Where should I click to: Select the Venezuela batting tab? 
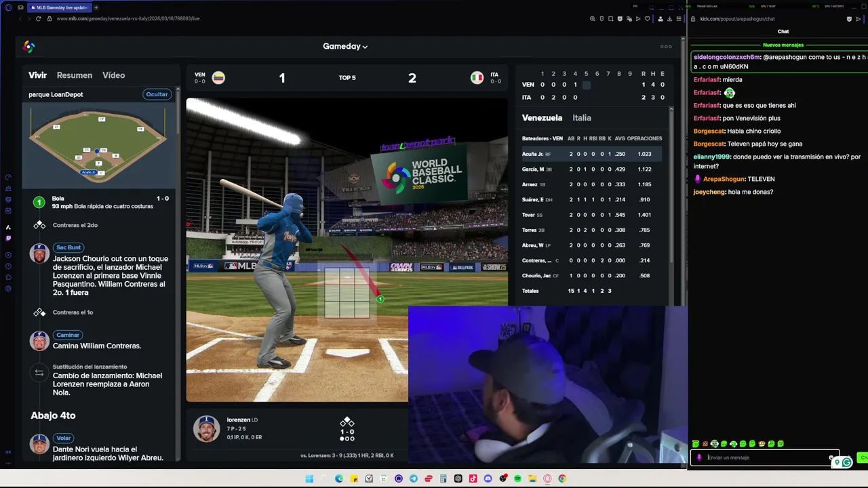(542, 118)
